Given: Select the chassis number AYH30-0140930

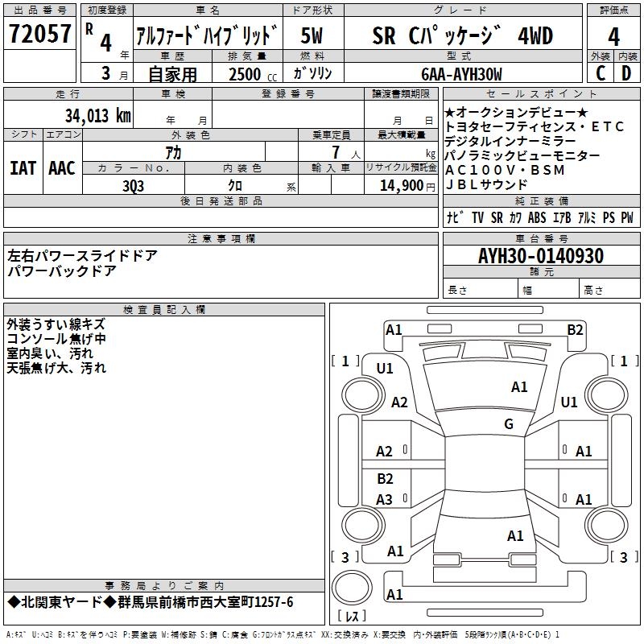Looking at the screenshot, I should coord(540,256).
